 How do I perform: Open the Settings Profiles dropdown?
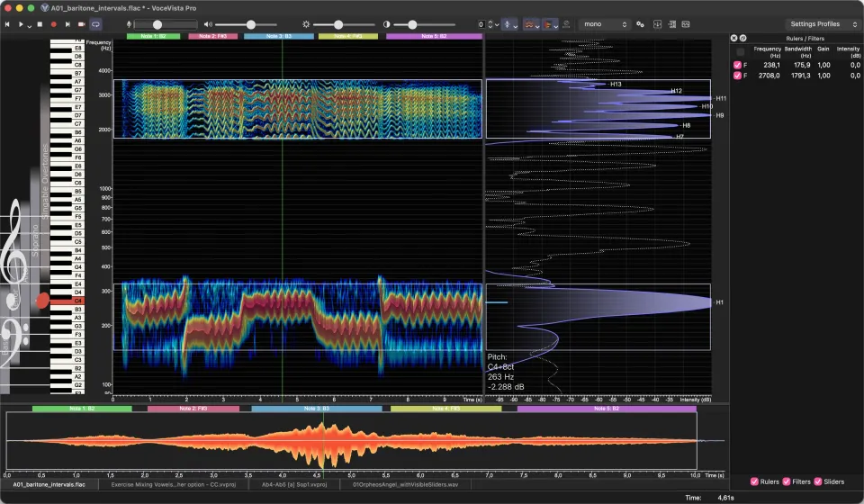(x=823, y=24)
